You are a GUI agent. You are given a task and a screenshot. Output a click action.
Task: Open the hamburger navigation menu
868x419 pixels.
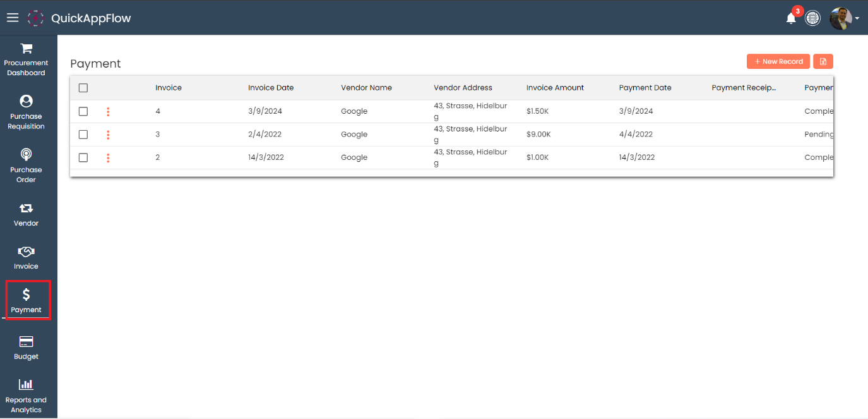click(x=13, y=18)
